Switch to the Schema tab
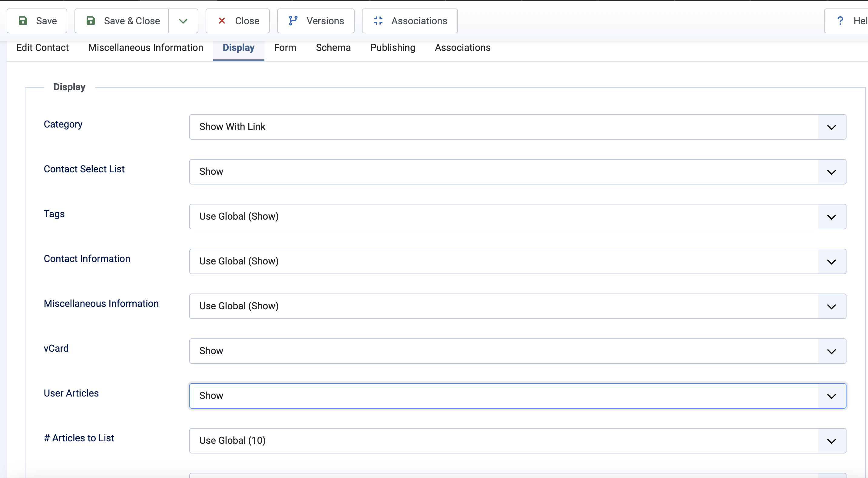Screen dimensions: 868x478 click(333, 48)
